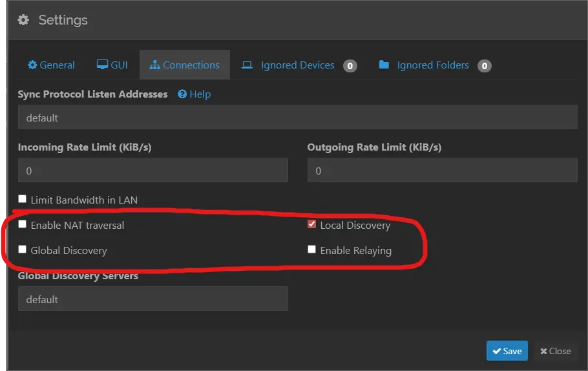588x371 pixels.
Task: Click the laptop icon beside Ignored Devices
Action: coord(246,65)
